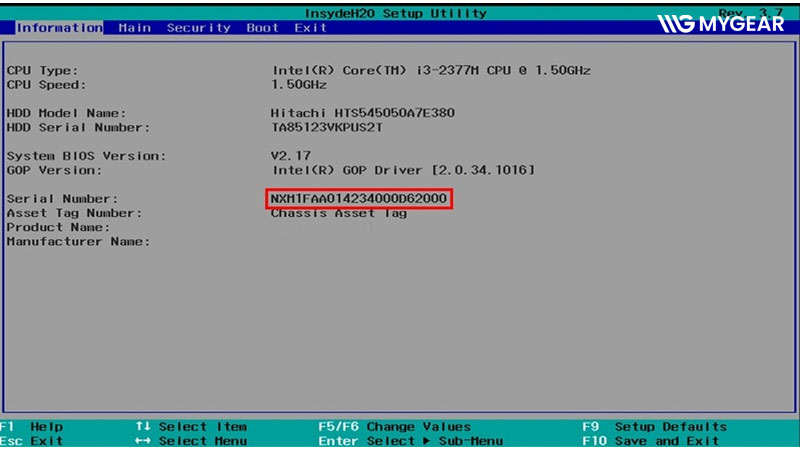The width and height of the screenshot is (800, 450).
Task: Select the Exit tab
Action: click(310, 28)
